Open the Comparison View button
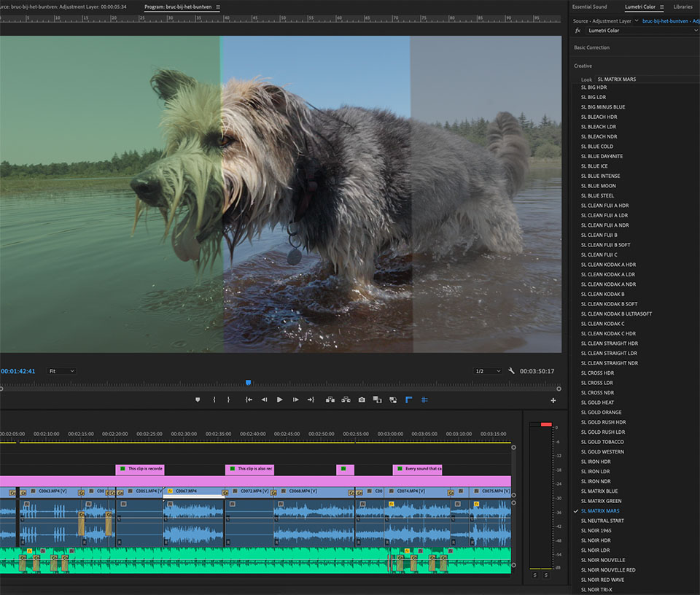This screenshot has width=700, height=595. click(377, 400)
